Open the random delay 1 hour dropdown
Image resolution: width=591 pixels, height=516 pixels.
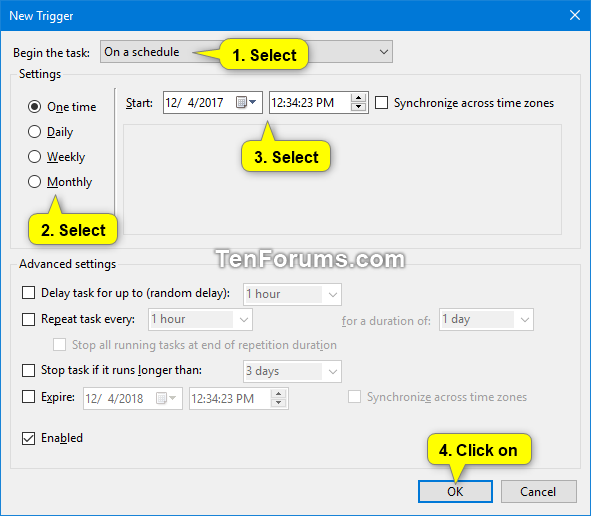292,294
